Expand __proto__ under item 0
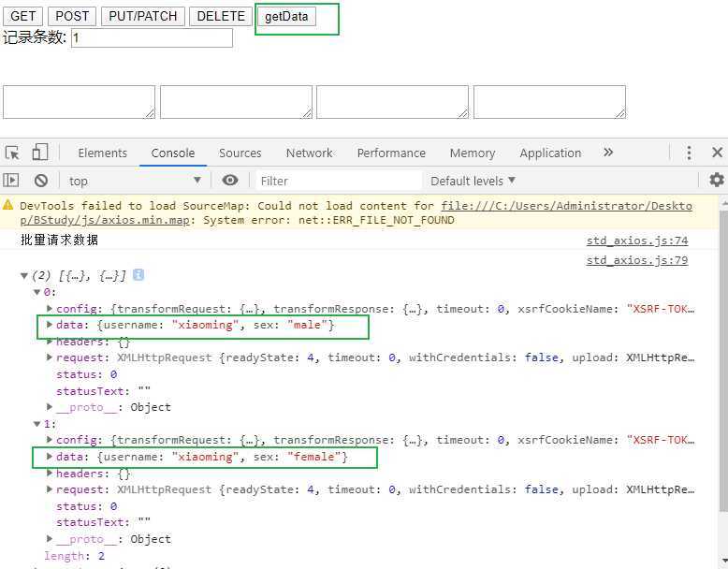The width and height of the screenshot is (728, 569). [x=50, y=407]
